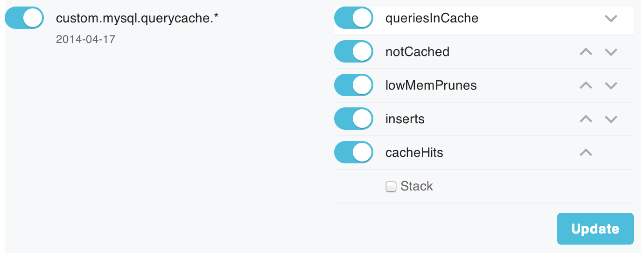
Task: Disable the cacheHits toggle
Action: coord(354,152)
